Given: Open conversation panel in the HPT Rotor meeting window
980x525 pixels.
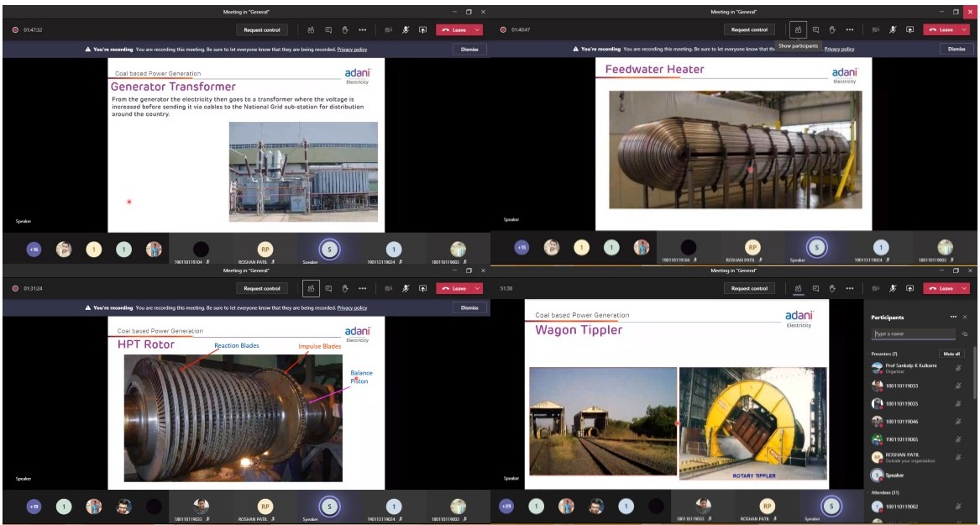Looking at the screenshot, I should pyautogui.click(x=328, y=288).
